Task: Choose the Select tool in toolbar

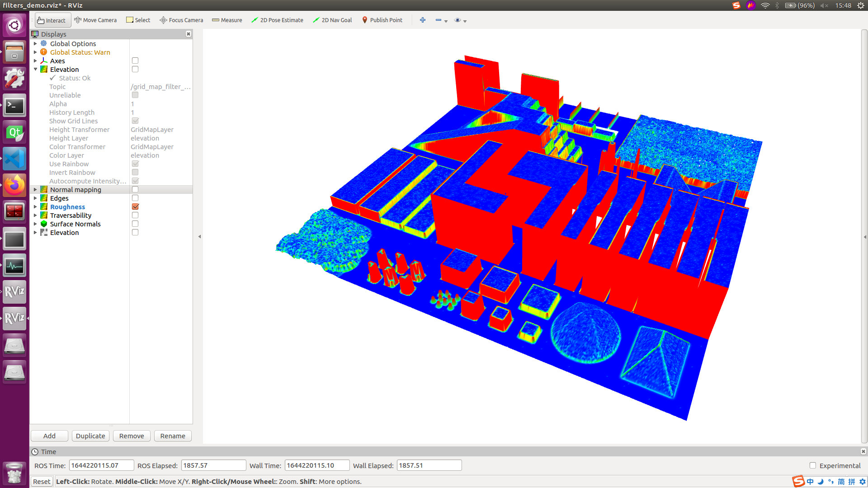Action: 138,20
